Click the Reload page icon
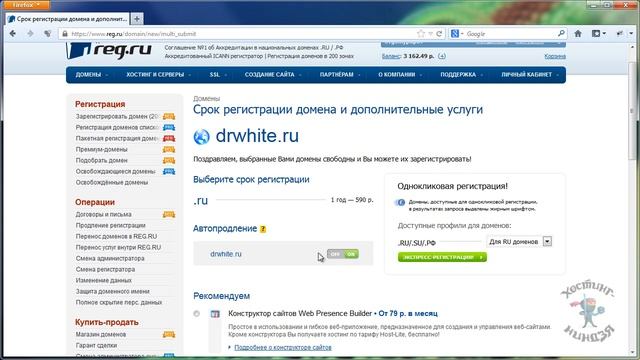 [x=439, y=34]
